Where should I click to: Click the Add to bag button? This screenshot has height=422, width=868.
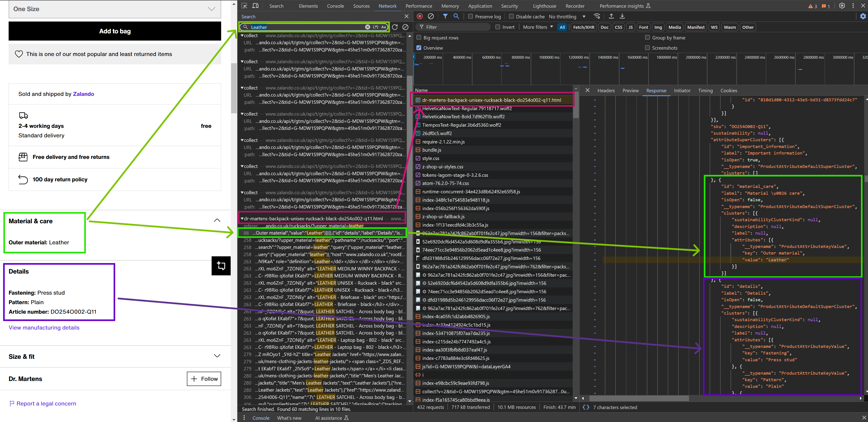click(115, 31)
